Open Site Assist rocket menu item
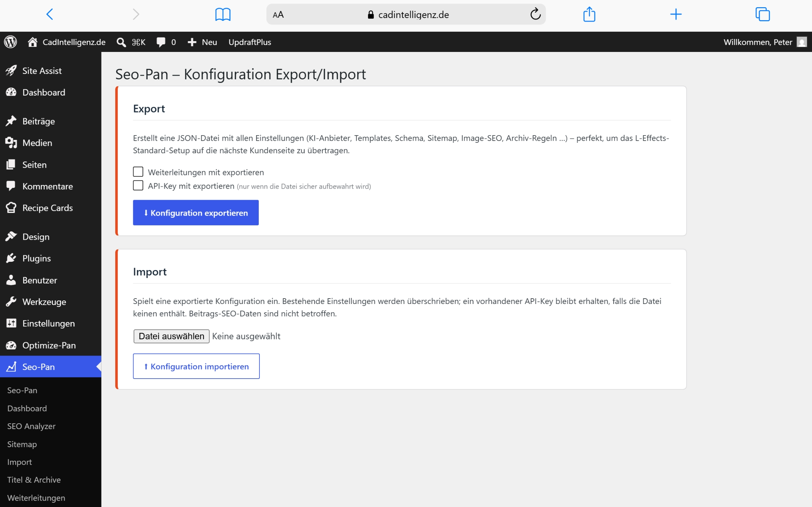 (51, 71)
